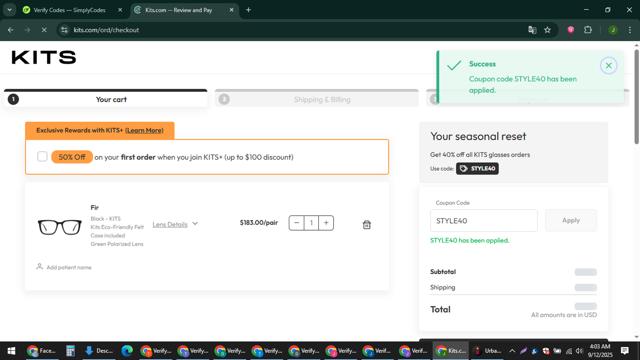Open a new browser tab
Screen dimensions: 640x360
(x=248, y=10)
